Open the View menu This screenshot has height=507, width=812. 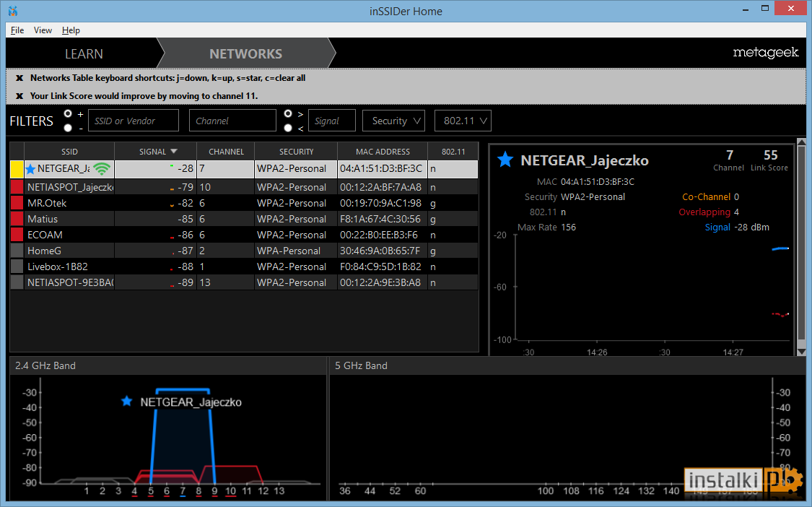43,30
